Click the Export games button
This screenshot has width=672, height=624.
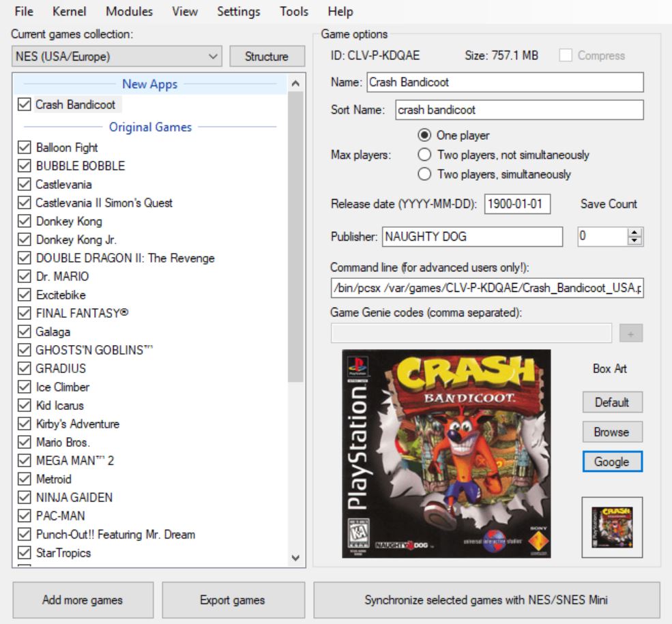click(x=233, y=600)
